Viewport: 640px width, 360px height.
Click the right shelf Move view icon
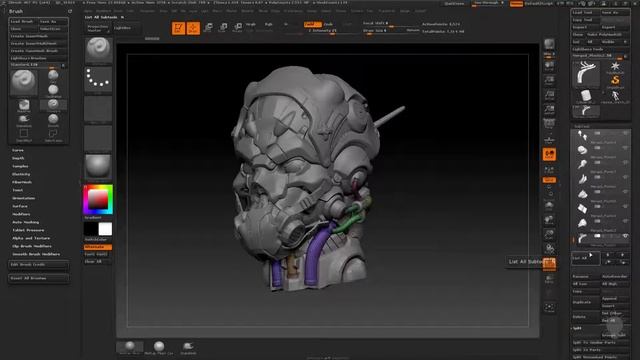pyautogui.click(x=549, y=220)
